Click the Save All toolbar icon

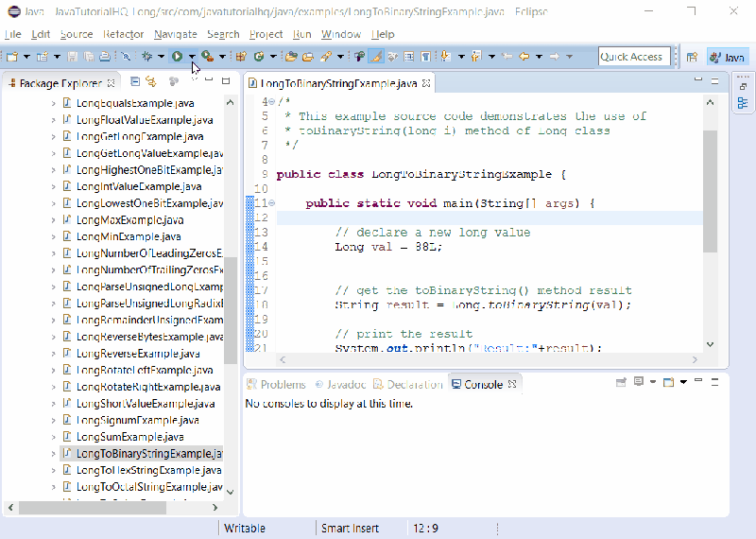click(89, 57)
